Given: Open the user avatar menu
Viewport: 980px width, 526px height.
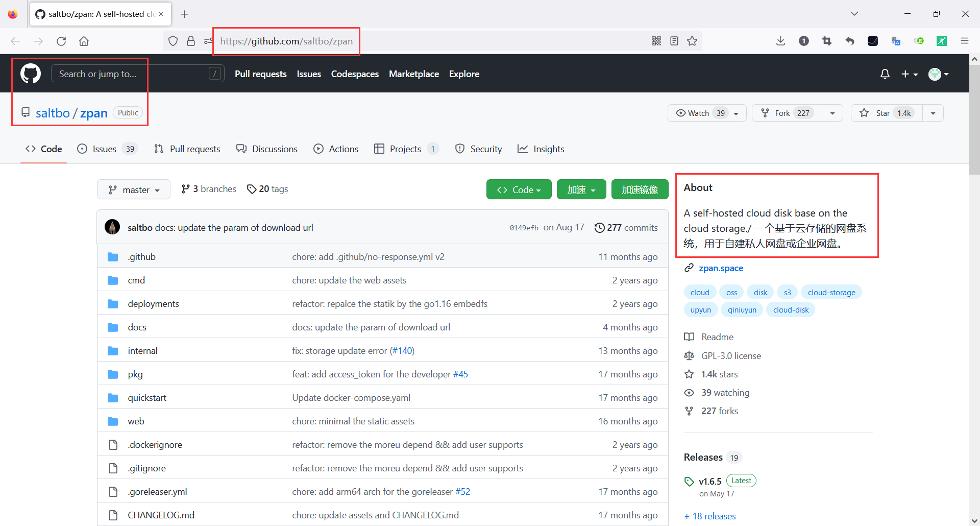Looking at the screenshot, I should coord(939,74).
